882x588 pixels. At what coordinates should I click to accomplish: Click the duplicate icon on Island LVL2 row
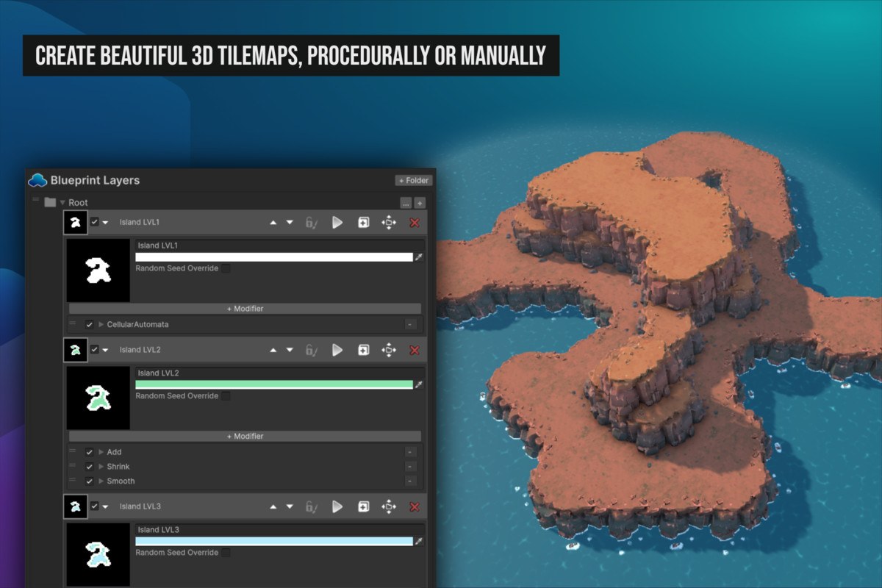[x=363, y=350]
